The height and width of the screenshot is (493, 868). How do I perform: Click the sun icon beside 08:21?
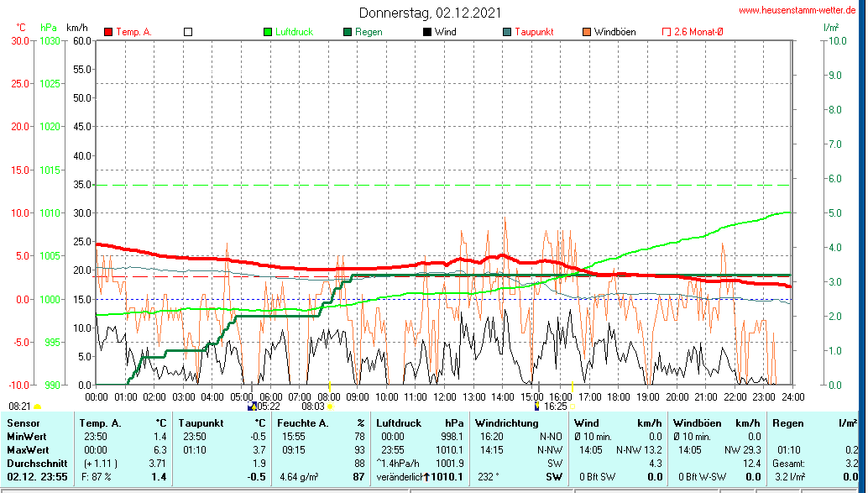point(38,407)
